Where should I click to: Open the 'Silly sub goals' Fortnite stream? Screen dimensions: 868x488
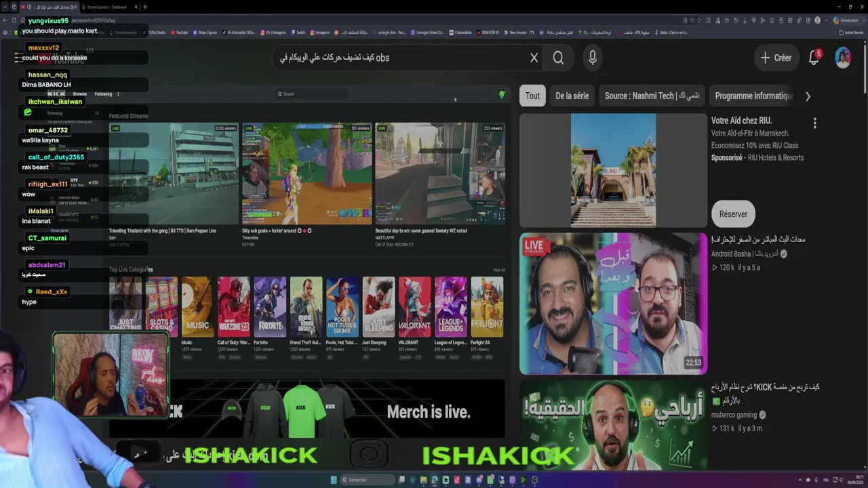point(307,174)
